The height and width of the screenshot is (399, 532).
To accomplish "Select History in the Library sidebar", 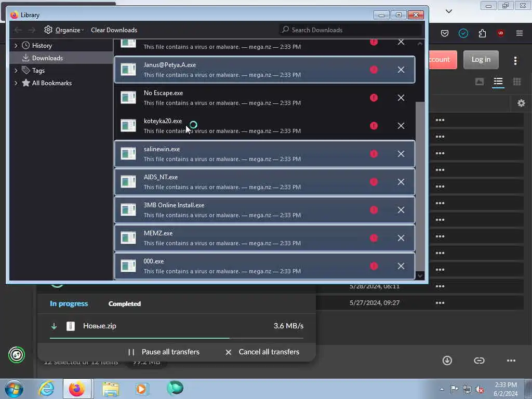I will coord(42,46).
